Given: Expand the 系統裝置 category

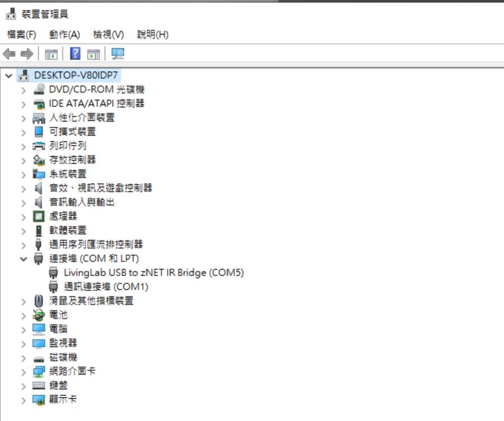Looking at the screenshot, I should (23, 175).
